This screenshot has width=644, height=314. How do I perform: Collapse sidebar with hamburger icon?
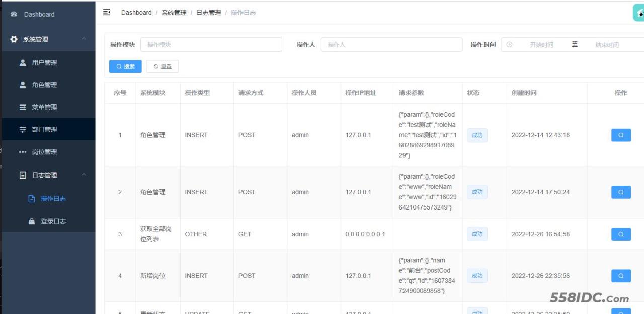pos(107,12)
